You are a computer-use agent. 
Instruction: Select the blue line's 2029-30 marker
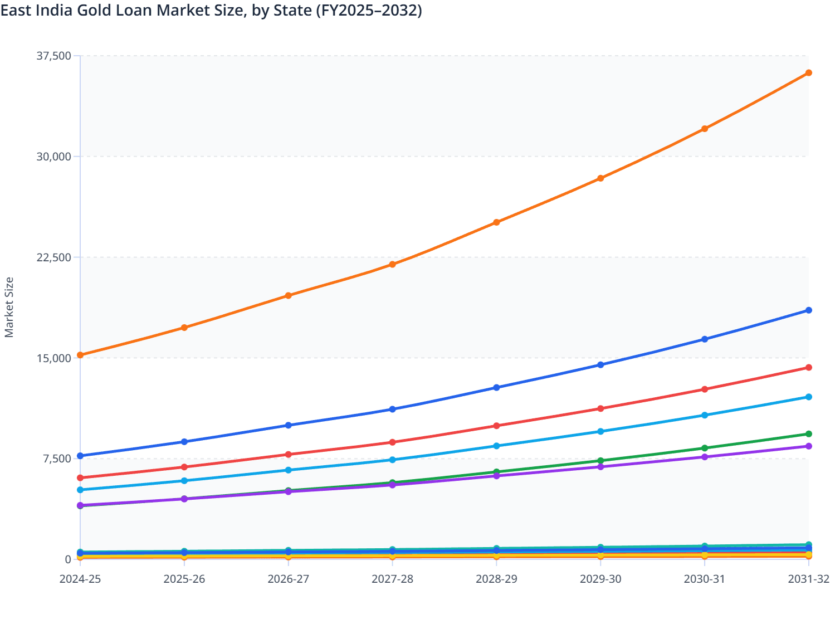(600, 365)
